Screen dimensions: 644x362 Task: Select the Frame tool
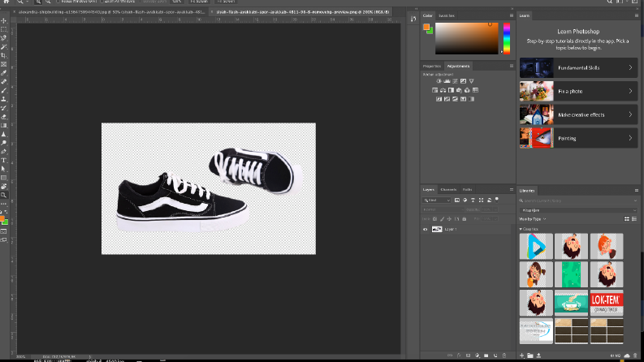click(x=4, y=64)
